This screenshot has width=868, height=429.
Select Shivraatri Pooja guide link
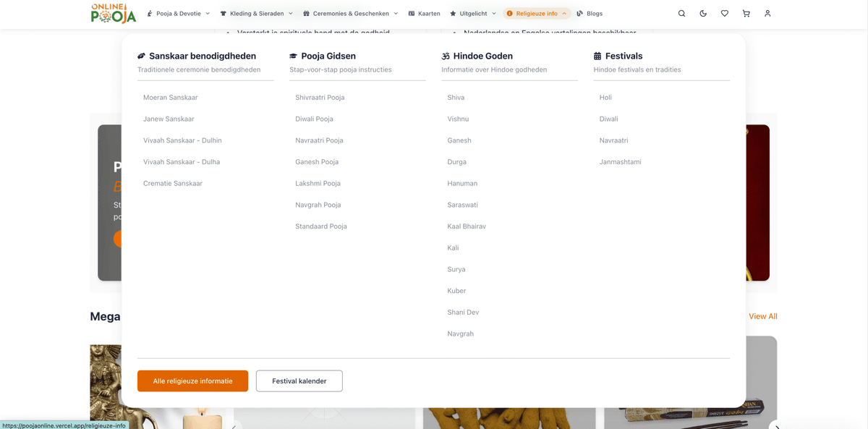coord(320,98)
